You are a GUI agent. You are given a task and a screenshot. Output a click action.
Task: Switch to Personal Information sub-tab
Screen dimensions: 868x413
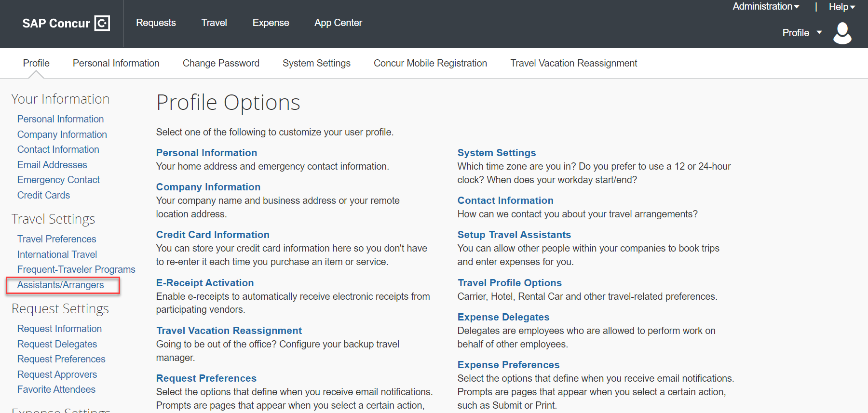tap(116, 63)
